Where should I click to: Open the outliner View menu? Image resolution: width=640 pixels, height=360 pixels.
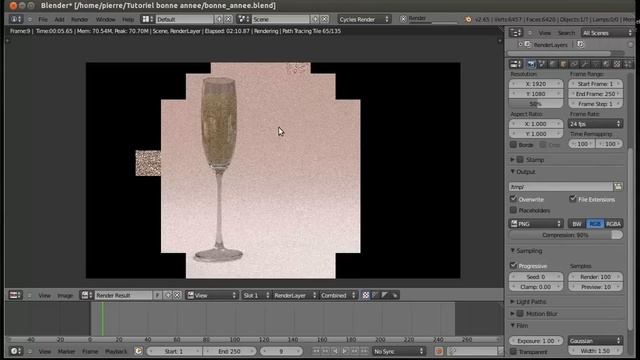pos(544,33)
